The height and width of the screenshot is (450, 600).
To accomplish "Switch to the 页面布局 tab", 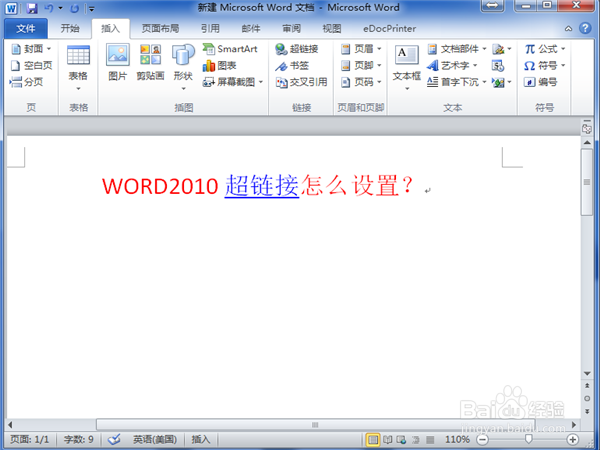I will click(x=160, y=28).
